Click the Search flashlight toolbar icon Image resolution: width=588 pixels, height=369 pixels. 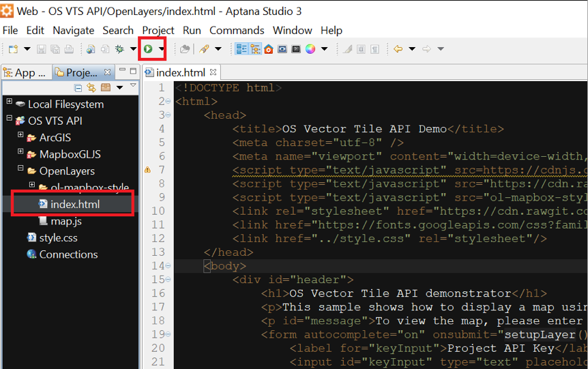[x=205, y=49]
